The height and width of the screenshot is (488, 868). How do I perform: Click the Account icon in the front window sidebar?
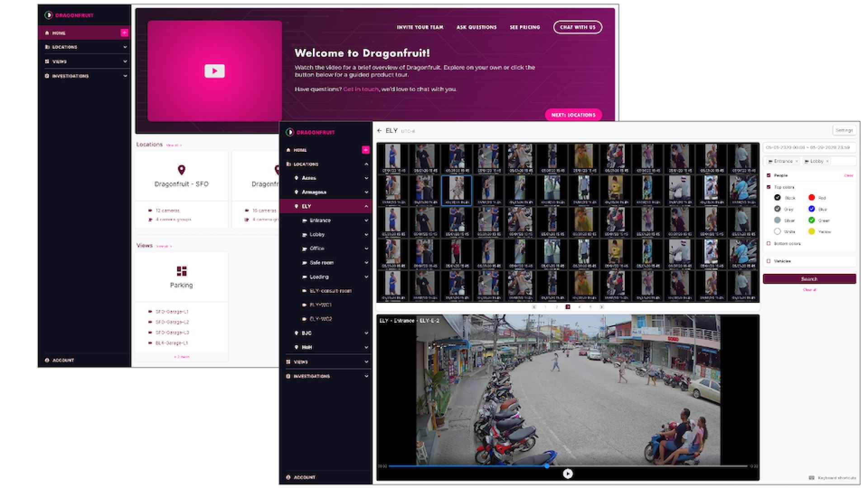(288, 477)
